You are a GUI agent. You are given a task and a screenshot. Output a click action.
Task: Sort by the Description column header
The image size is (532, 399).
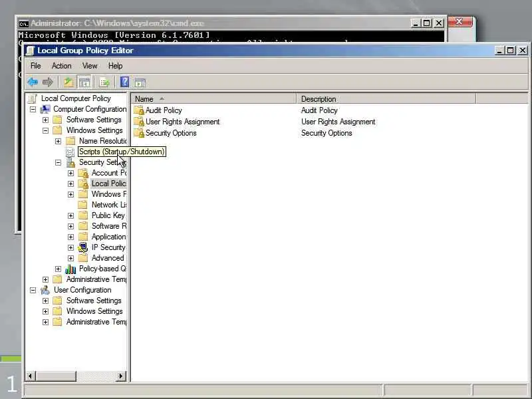click(x=386, y=99)
